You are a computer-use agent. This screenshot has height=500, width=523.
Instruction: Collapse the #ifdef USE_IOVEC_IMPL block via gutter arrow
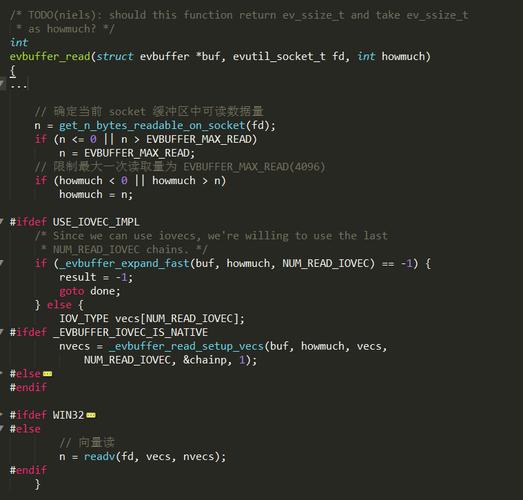point(2,221)
